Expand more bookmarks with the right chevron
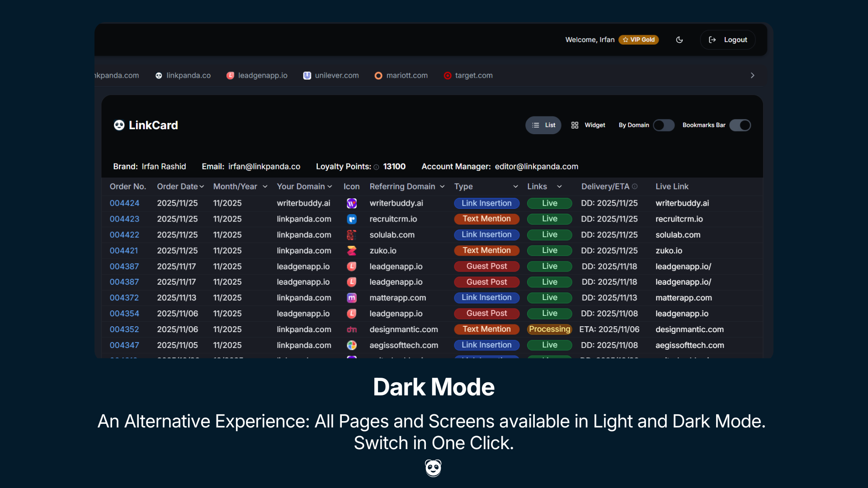 pos(752,75)
